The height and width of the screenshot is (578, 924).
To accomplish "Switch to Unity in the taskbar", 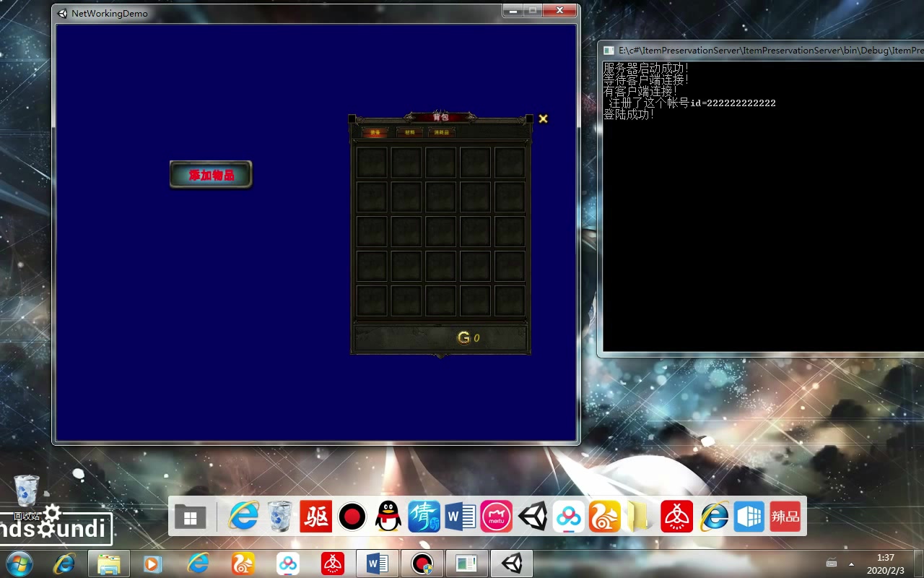I will [x=512, y=564].
